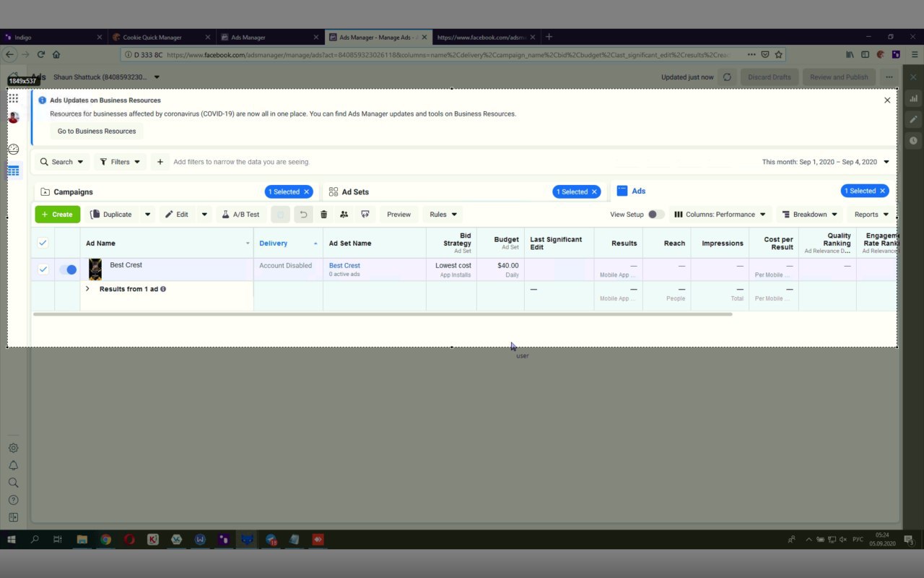Bookmark page with the star icon

778,54
